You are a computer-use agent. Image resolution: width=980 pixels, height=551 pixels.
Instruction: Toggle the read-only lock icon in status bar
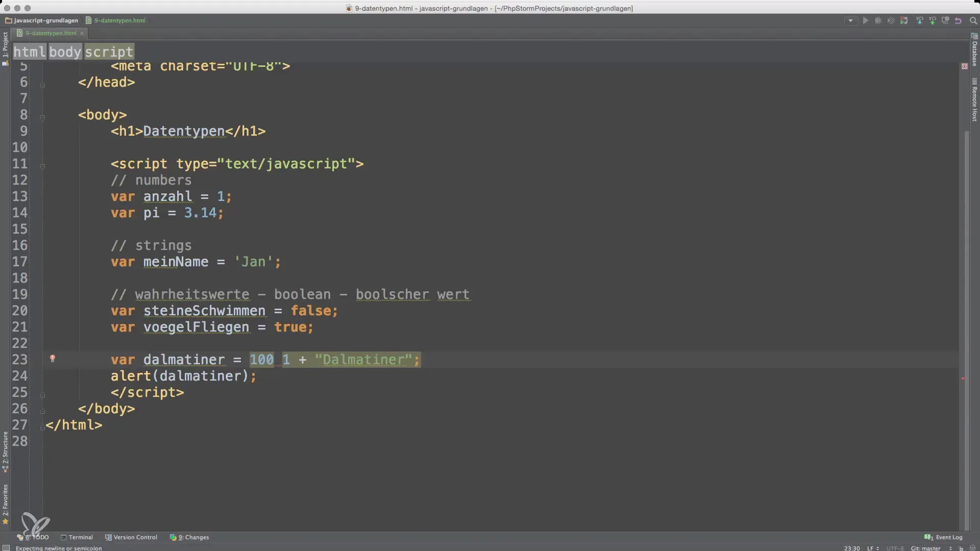[961, 548]
